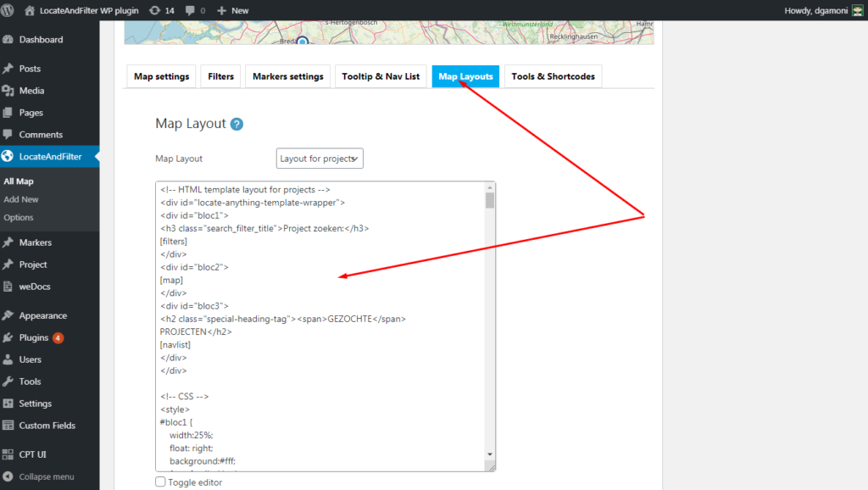Click the Plugins icon in sidebar
The height and width of the screenshot is (490, 868).
(x=8, y=337)
